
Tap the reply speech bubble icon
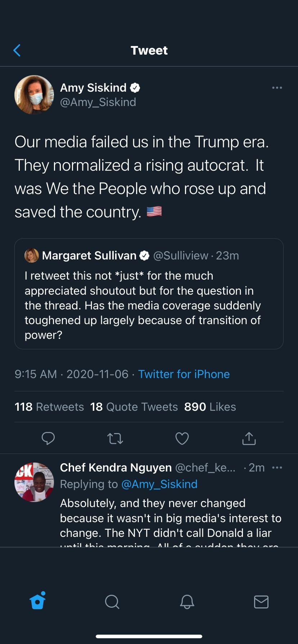click(x=48, y=438)
